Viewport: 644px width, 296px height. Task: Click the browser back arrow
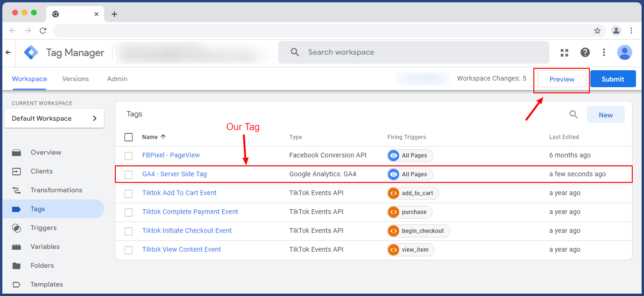[x=13, y=31]
